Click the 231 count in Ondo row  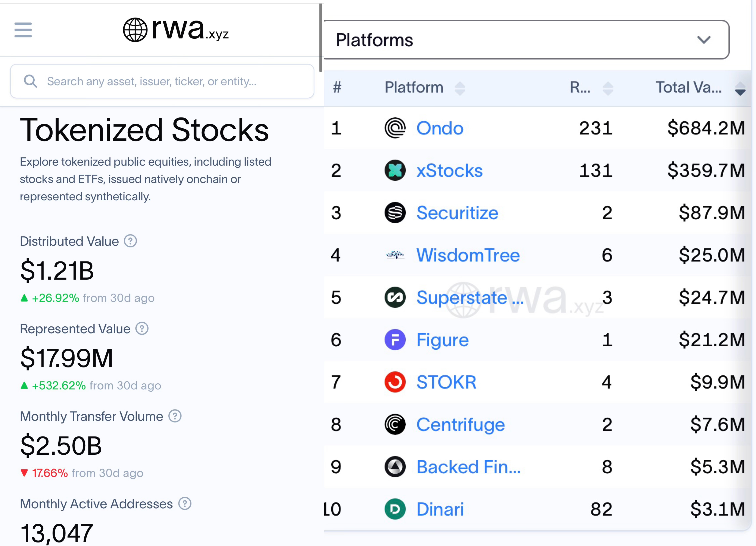pos(596,128)
